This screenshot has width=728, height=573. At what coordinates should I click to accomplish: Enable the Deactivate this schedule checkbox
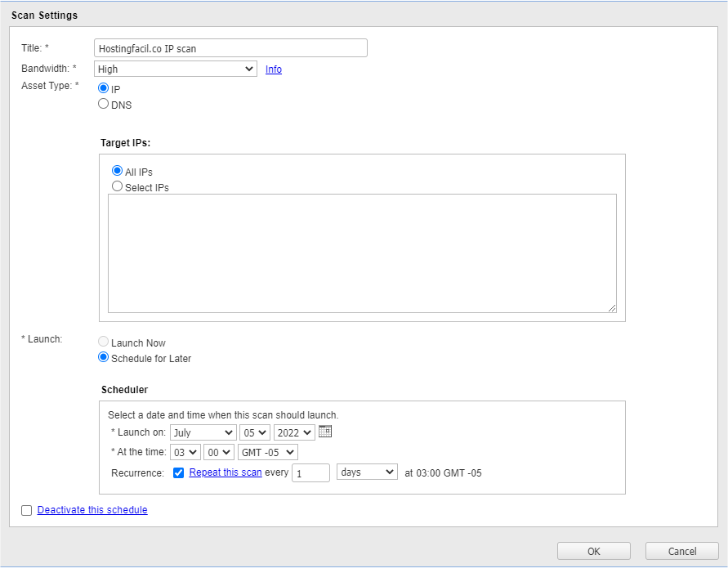click(x=27, y=510)
